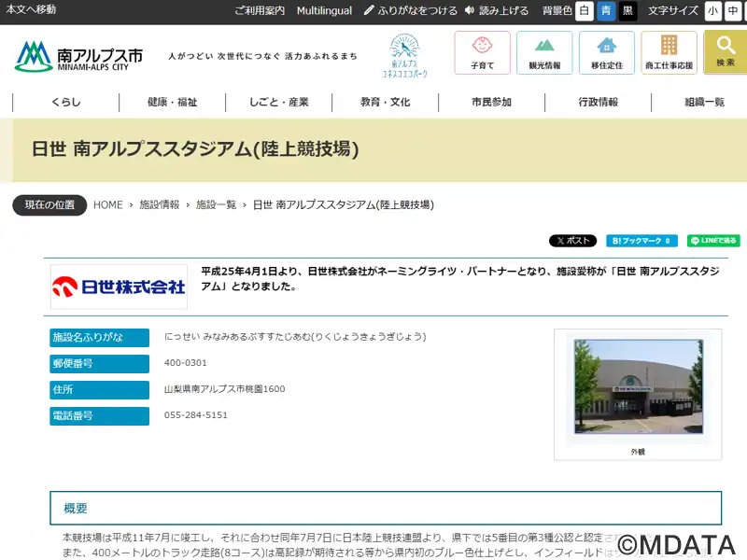Send the page via the LINEで送る button
The height and width of the screenshot is (560, 747).
(713, 241)
